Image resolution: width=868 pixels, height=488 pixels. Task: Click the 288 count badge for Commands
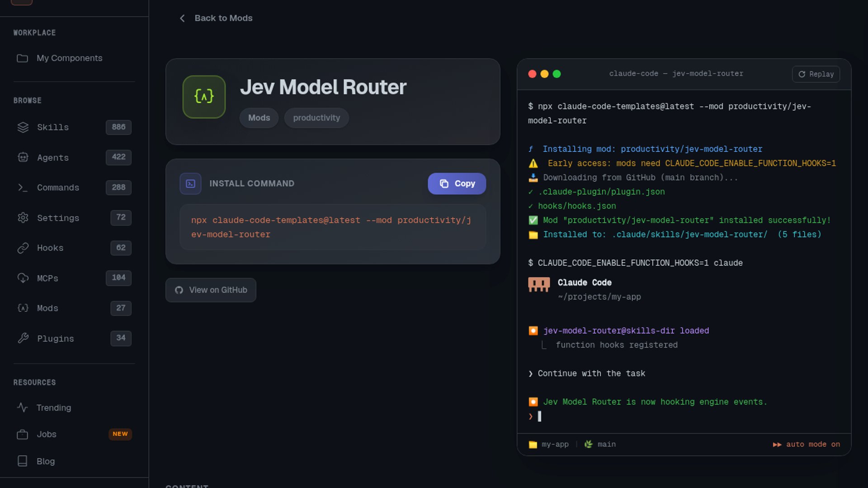(x=118, y=188)
